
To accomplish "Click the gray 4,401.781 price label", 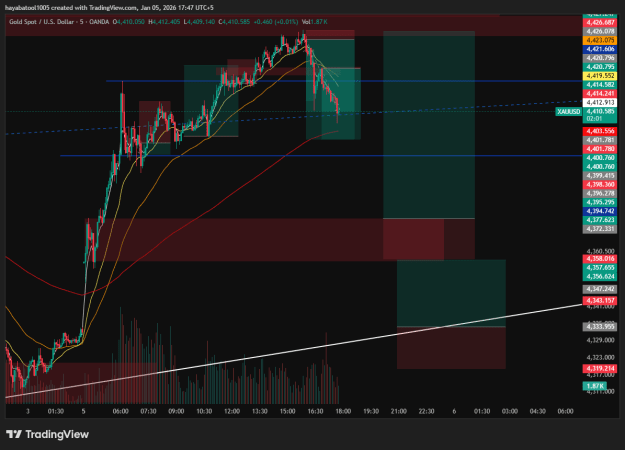I will 600,140.
